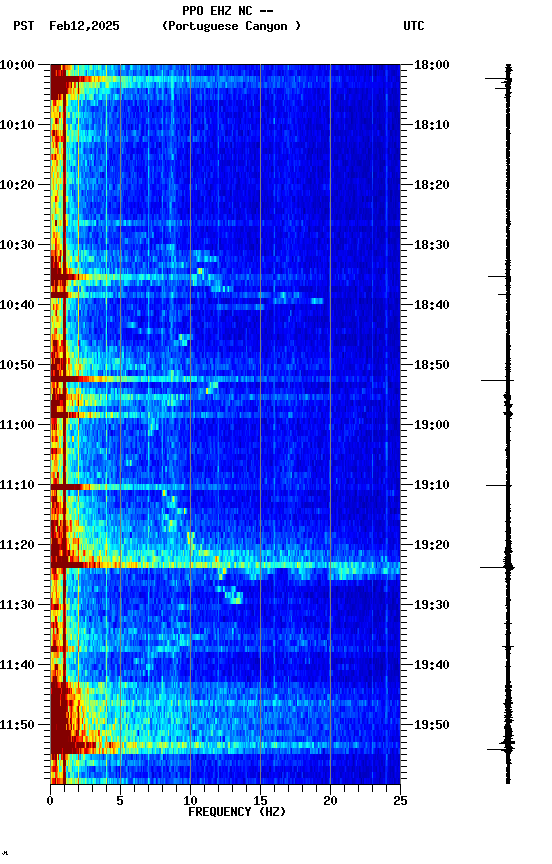
Task: Click the frequency axis value '20'
Action: click(330, 801)
